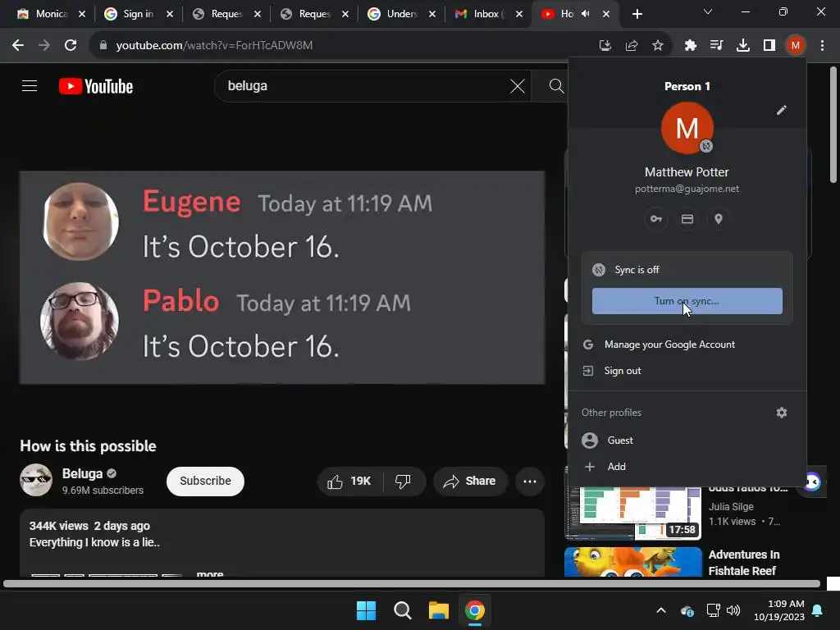Screen dimensions: 840x630
Task: Open Adventures In Fishtale Reef thumbnail
Action: pyautogui.click(x=632, y=562)
